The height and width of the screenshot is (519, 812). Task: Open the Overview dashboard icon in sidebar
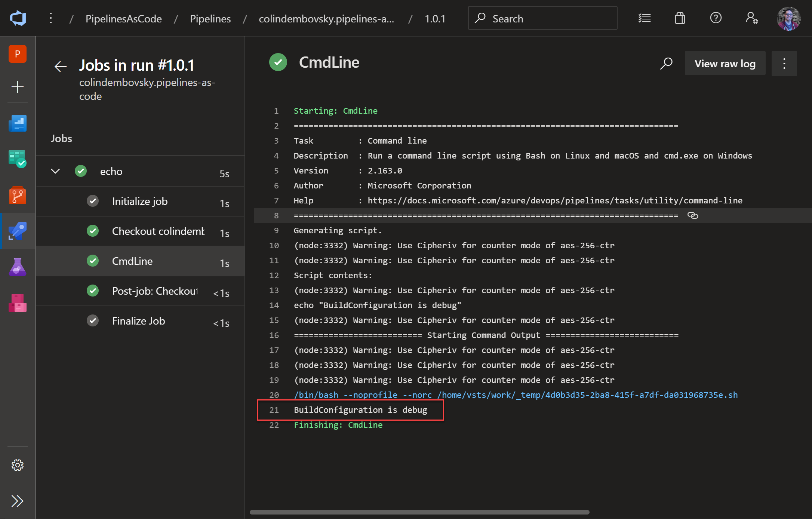click(17, 123)
